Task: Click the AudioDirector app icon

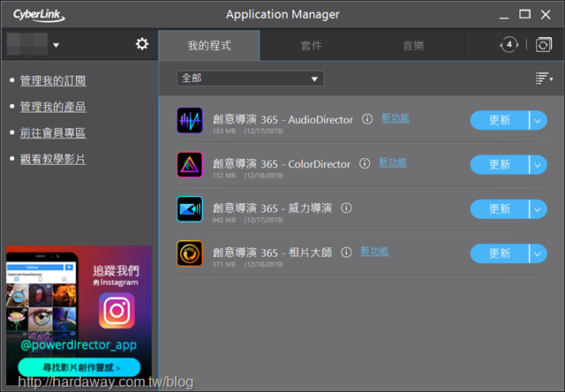Action: click(190, 120)
